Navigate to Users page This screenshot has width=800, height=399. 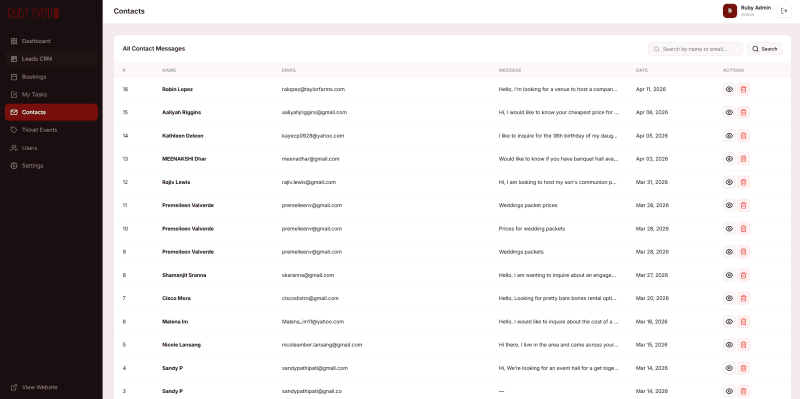point(51,148)
